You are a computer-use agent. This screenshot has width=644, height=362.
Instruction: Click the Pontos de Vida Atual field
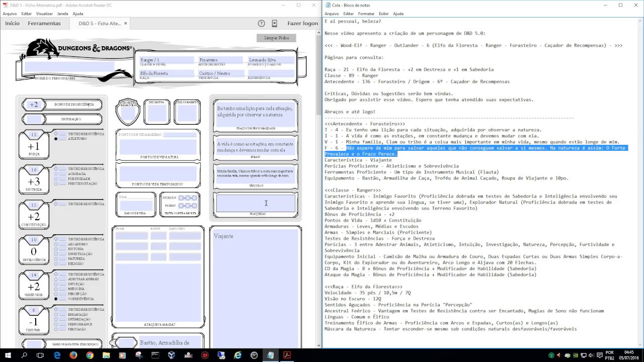coord(157,147)
